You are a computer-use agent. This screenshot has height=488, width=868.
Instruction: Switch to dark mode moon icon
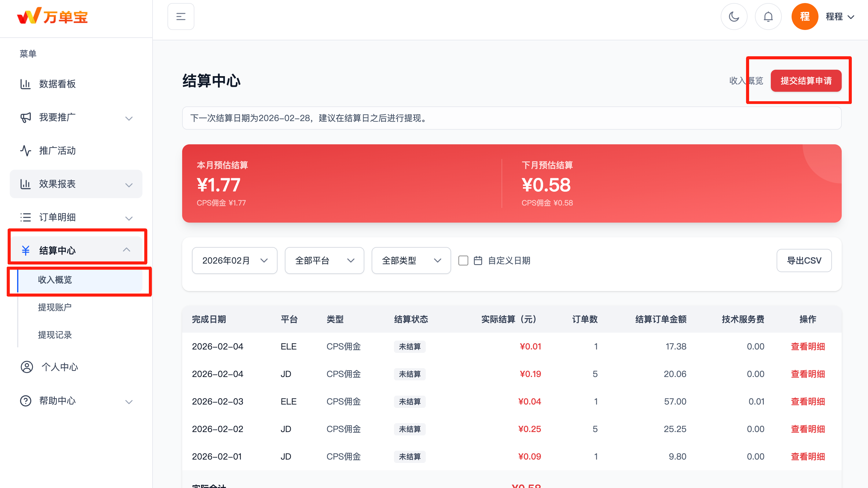734,17
